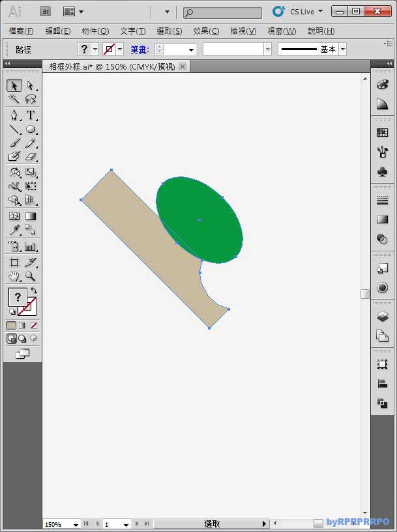This screenshot has width=397, height=532.
Task: Select the Perspective Grid tool
Action: click(x=30, y=200)
